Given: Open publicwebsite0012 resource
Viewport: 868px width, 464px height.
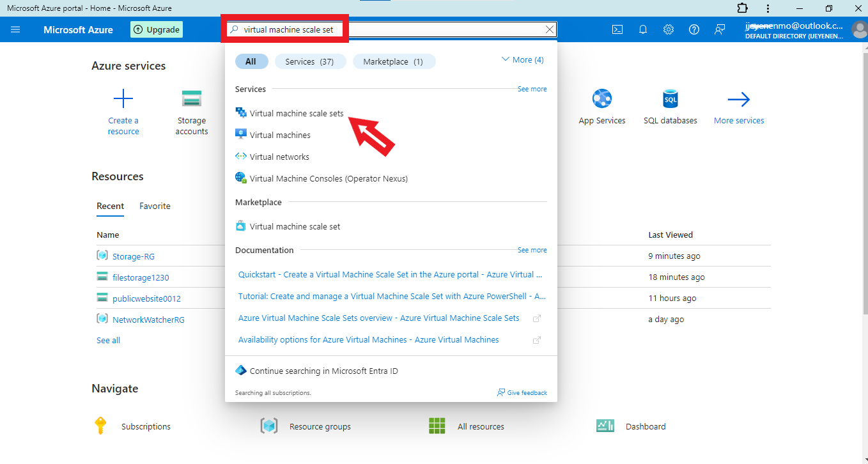Looking at the screenshot, I should [146, 298].
